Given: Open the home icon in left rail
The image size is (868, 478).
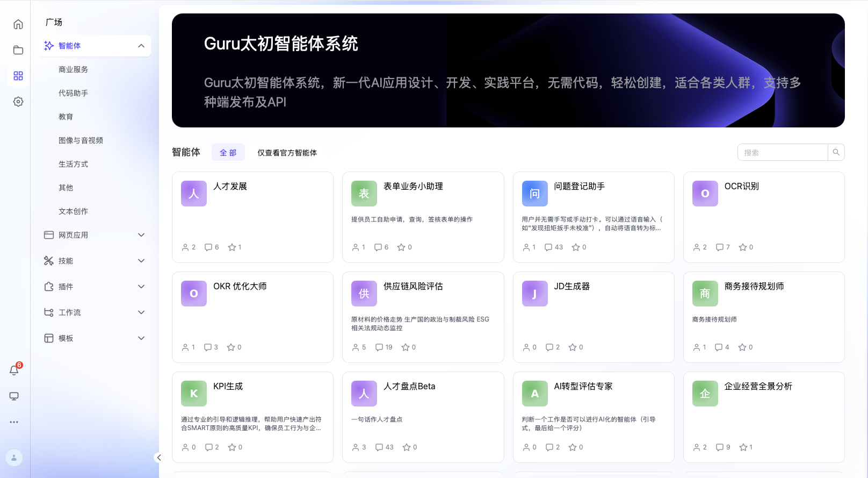Looking at the screenshot, I should pos(18,24).
